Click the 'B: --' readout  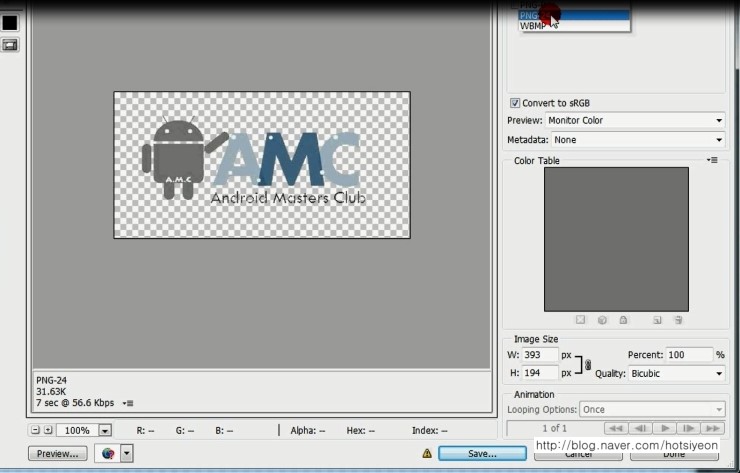pos(224,431)
